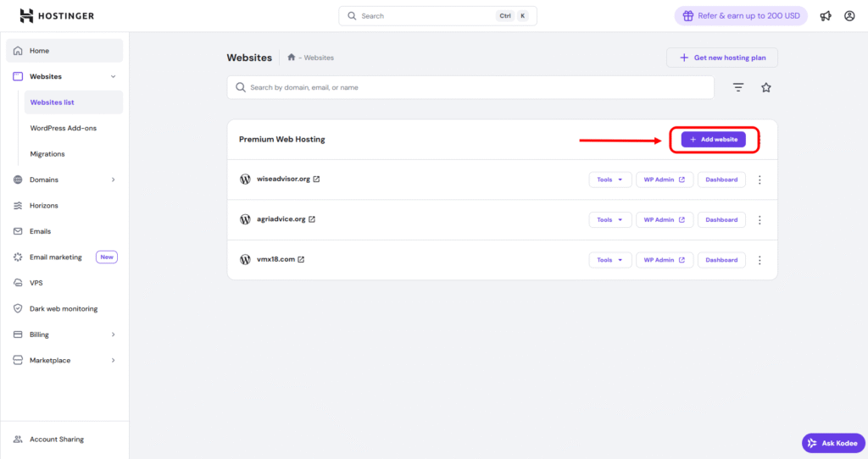Click the Marketplace store icon
The image size is (868, 459).
coord(18,361)
